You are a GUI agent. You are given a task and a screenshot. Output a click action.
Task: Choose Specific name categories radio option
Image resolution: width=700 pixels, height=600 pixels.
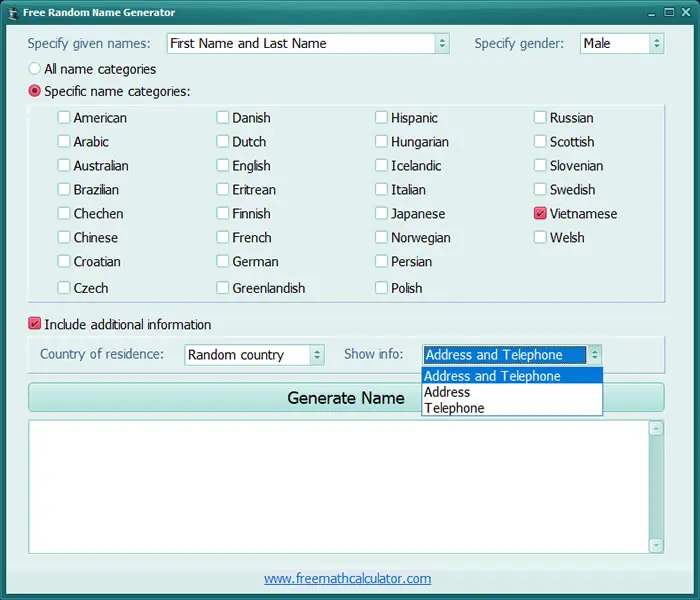coord(34,91)
